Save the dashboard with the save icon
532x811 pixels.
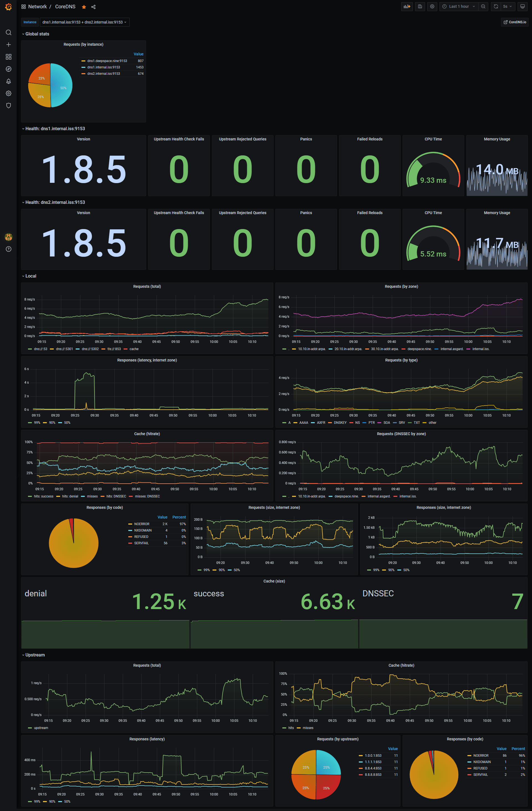click(420, 6)
